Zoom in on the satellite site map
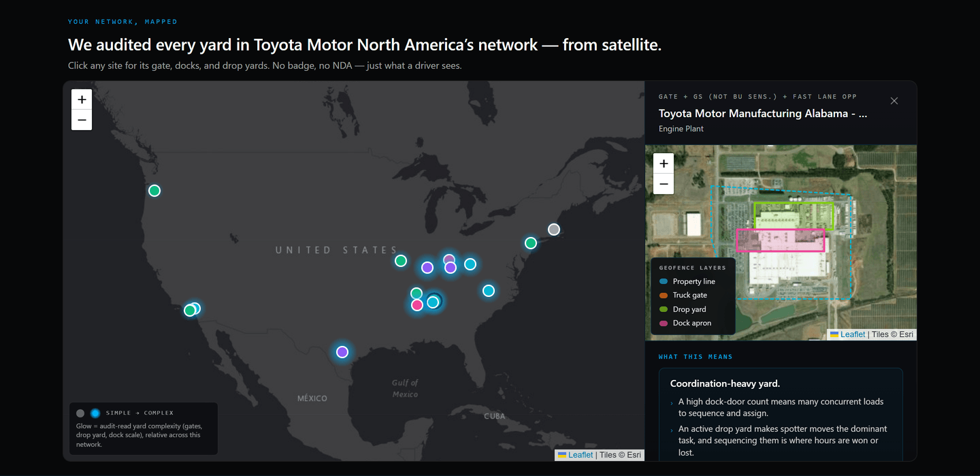The image size is (980, 476). pos(664,163)
